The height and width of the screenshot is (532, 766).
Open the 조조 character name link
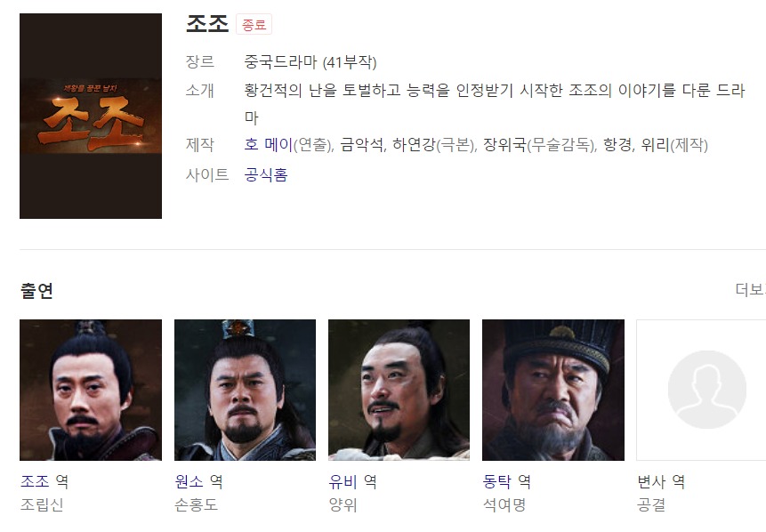[36, 481]
